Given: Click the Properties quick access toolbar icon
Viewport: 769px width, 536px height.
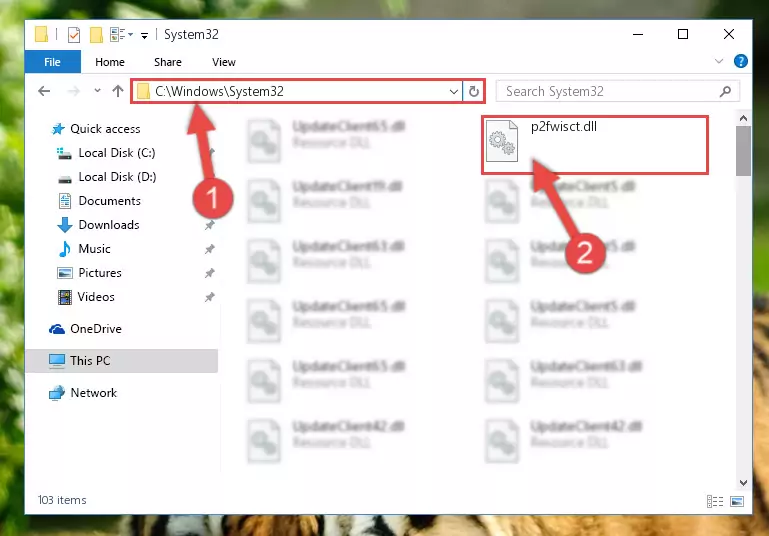Looking at the screenshot, I should pos(74,35).
